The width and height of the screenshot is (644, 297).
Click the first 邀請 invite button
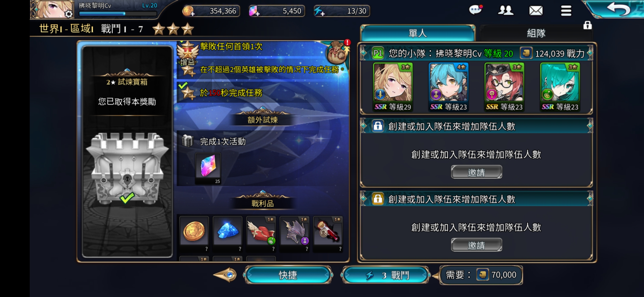pyautogui.click(x=476, y=172)
